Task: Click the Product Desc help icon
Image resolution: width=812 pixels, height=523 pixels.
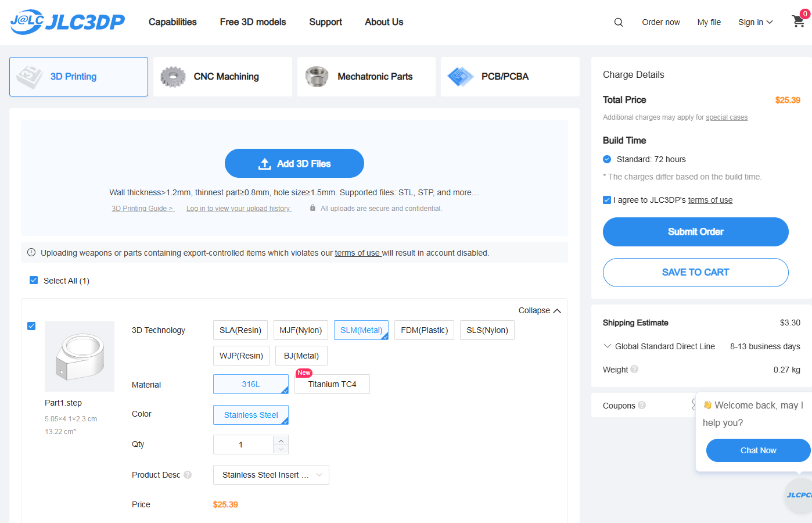Action: (188, 475)
